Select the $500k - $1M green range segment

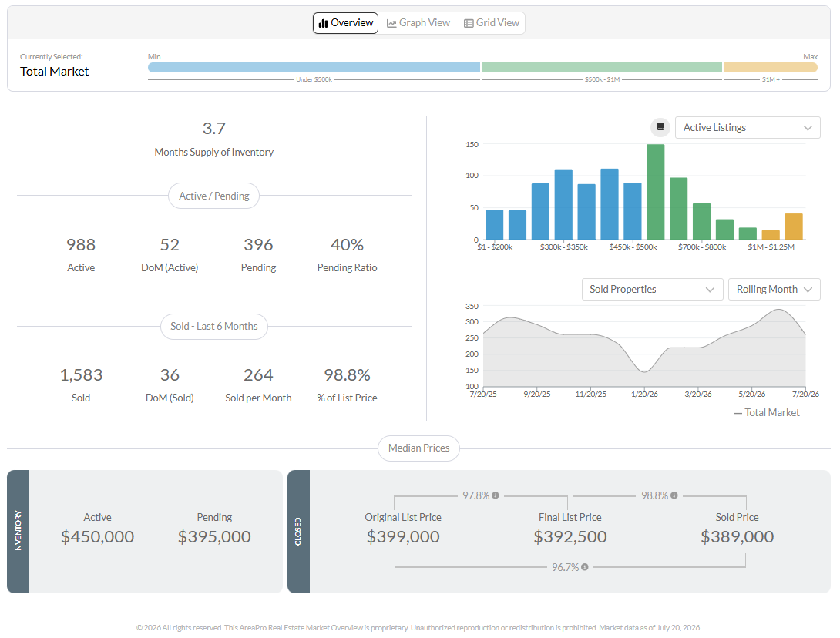click(x=602, y=68)
